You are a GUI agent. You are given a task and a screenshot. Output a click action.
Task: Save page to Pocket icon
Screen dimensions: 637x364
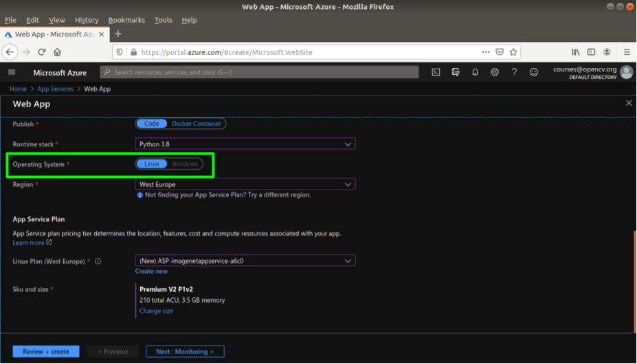500,52
